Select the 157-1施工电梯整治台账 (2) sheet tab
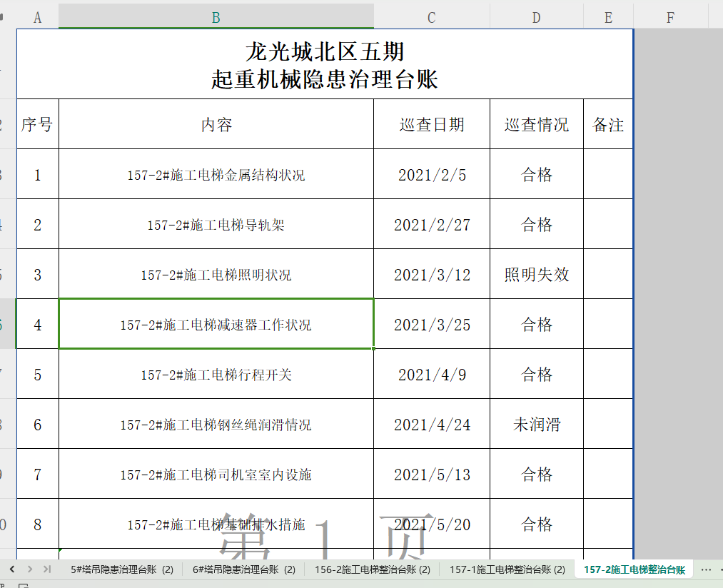723x588 pixels. tap(507, 569)
